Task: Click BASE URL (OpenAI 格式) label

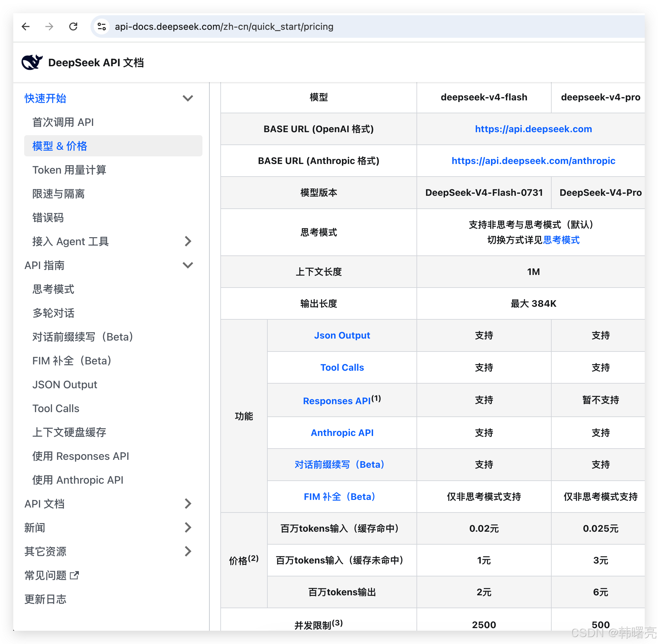Action: coord(318,129)
